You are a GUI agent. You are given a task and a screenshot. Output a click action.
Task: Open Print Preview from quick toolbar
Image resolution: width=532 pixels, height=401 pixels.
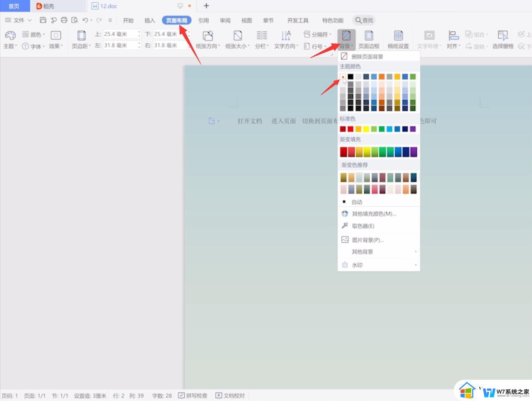click(x=75, y=20)
